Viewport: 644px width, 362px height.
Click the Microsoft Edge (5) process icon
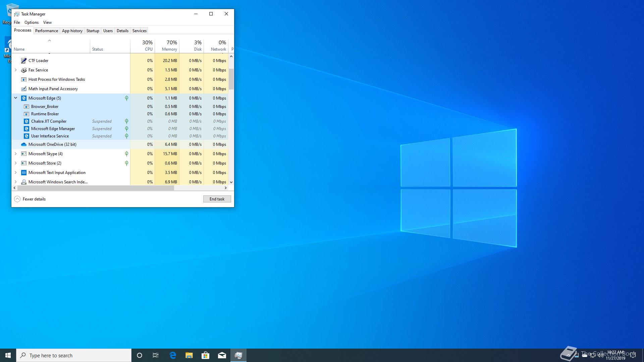coord(24,98)
